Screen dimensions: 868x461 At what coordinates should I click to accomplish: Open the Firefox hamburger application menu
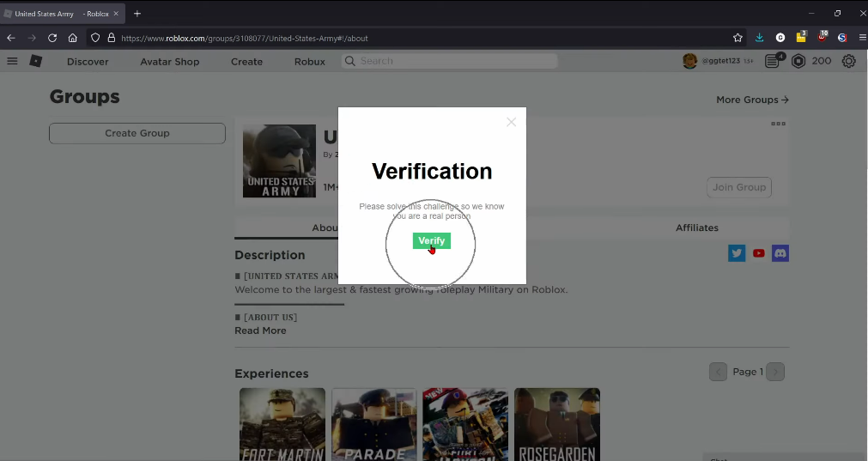pyautogui.click(x=862, y=38)
